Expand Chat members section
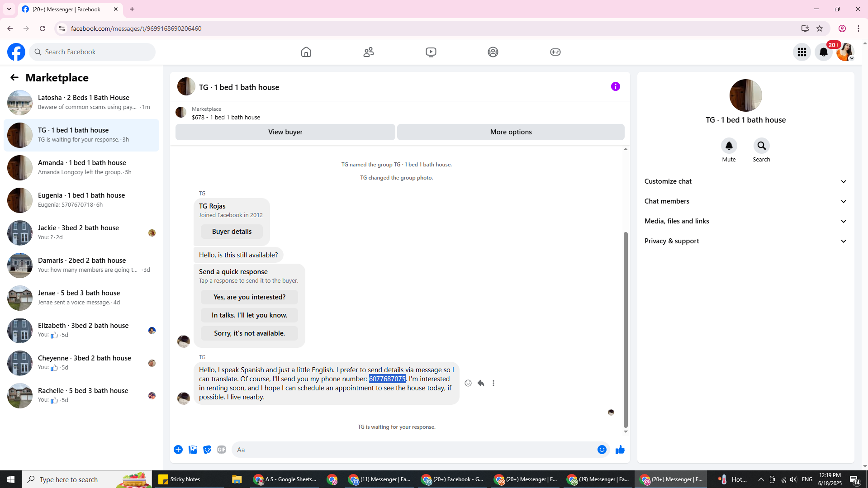Image resolution: width=868 pixels, height=488 pixels. pyautogui.click(x=745, y=201)
